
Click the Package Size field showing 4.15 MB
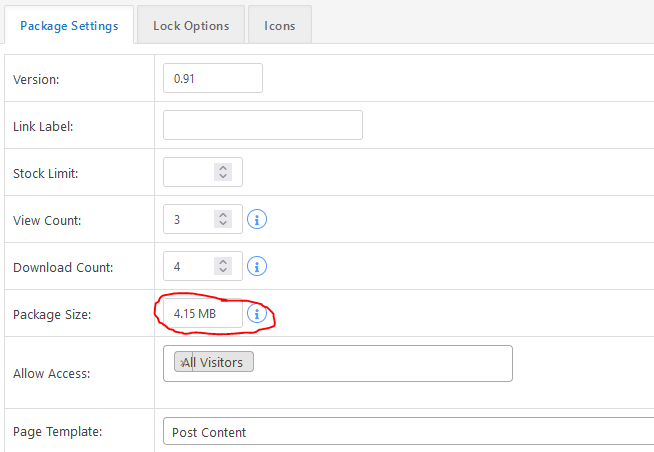pos(203,313)
